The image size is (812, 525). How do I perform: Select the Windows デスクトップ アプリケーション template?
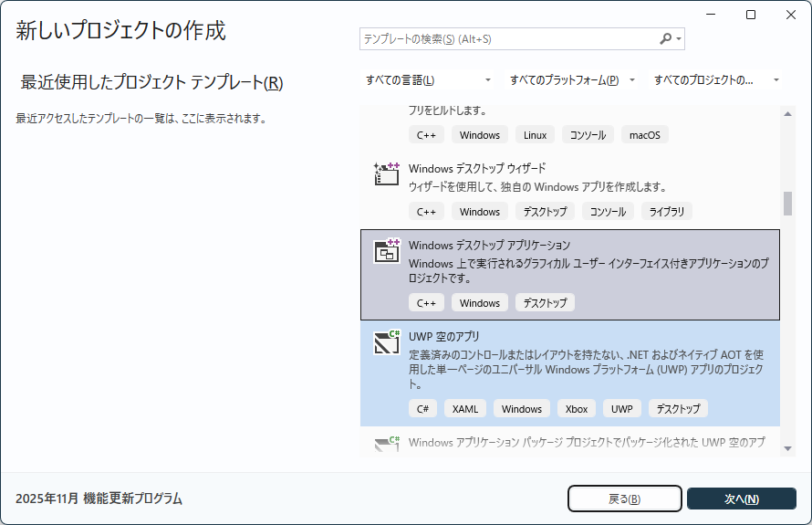pos(570,274)
